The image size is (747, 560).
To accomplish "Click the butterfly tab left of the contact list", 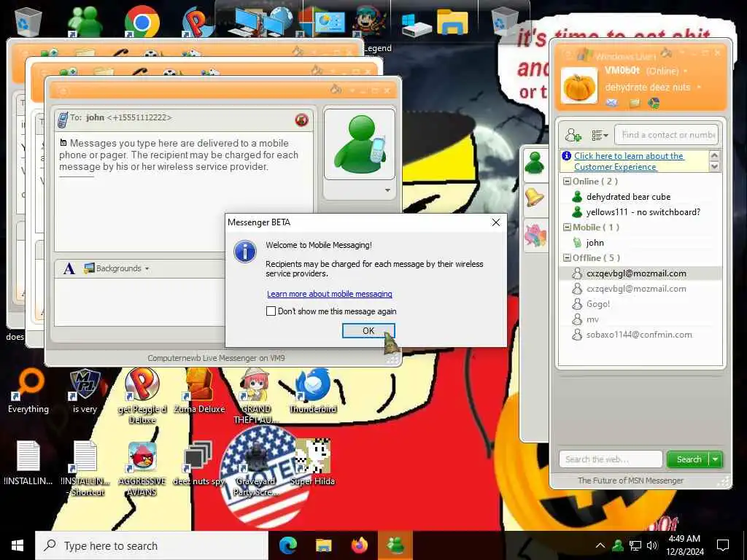I will pyautogui.click(x=535, y=236).
